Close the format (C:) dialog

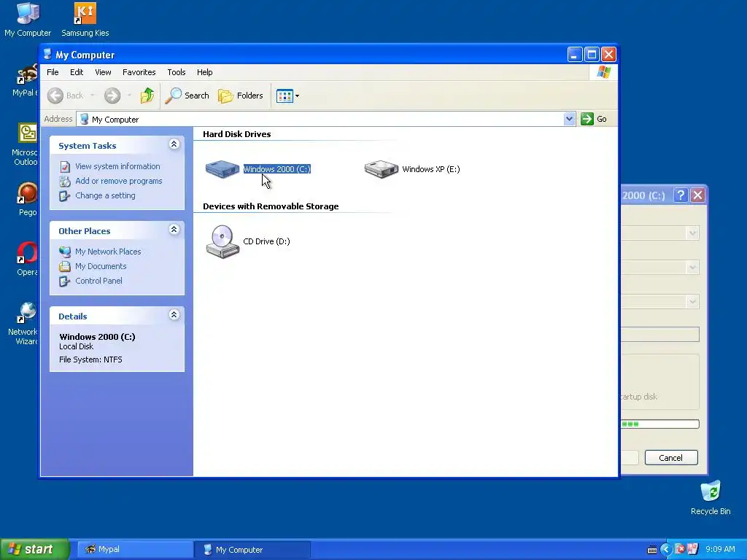[x=698, y=195]
